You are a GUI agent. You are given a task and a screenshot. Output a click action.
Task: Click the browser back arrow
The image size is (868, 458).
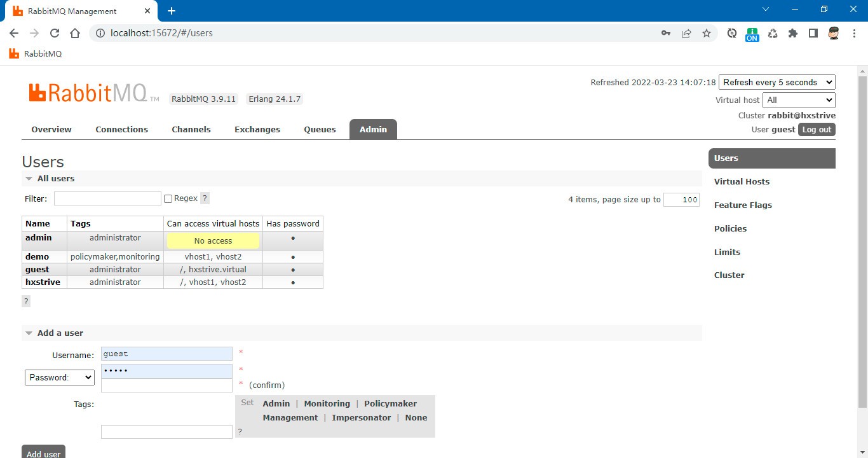14,33
